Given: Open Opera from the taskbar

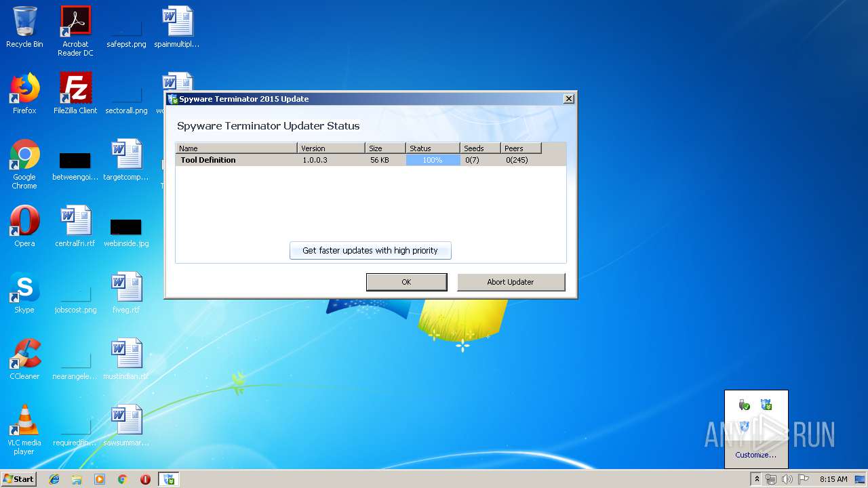Looking at the screenshot, I should (145, 479).
